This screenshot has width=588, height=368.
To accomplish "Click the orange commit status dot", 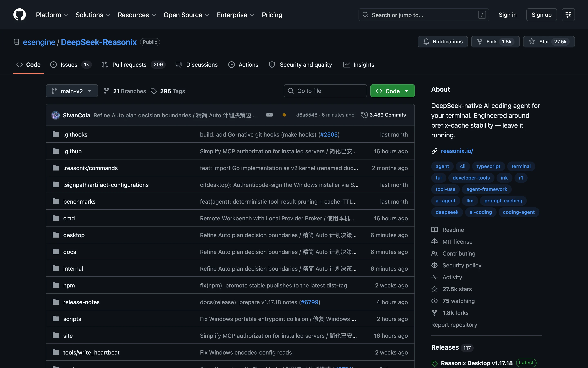I will (284, 115).
